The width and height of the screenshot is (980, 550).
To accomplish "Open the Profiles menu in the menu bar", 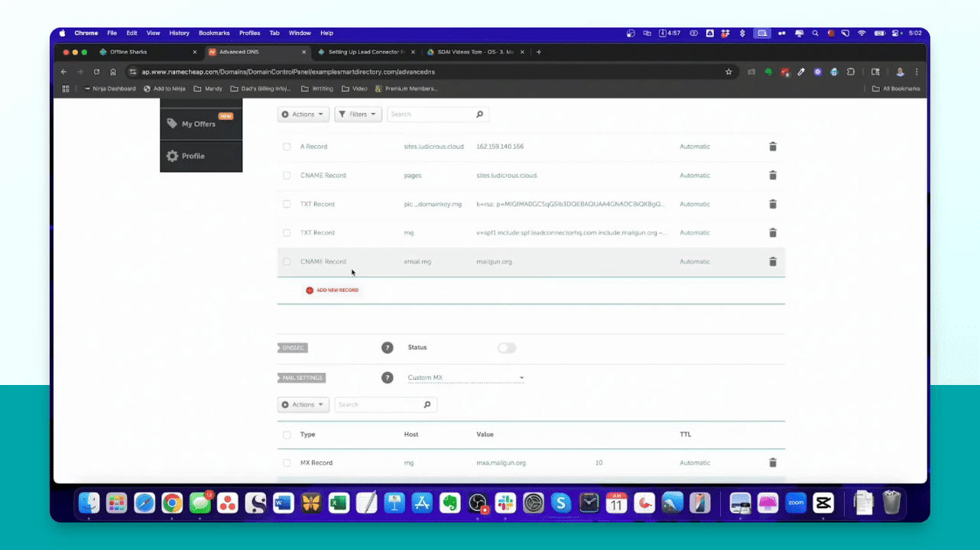I will point(249,34).
